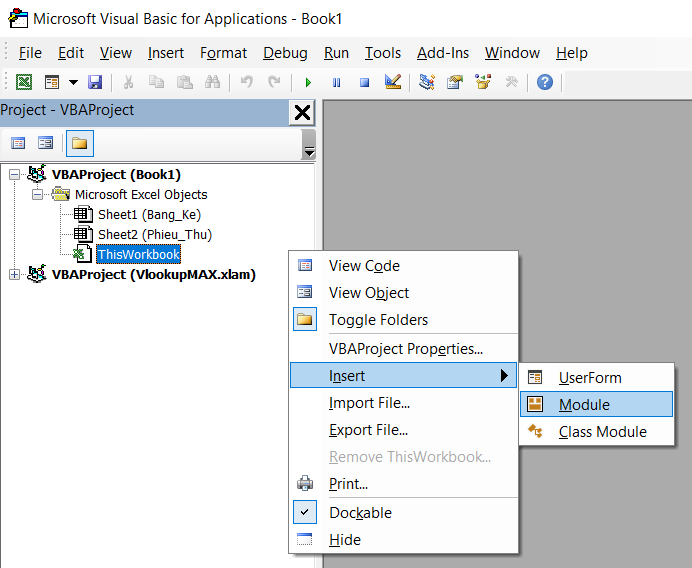Open the Debug menu

pos(285,53)
